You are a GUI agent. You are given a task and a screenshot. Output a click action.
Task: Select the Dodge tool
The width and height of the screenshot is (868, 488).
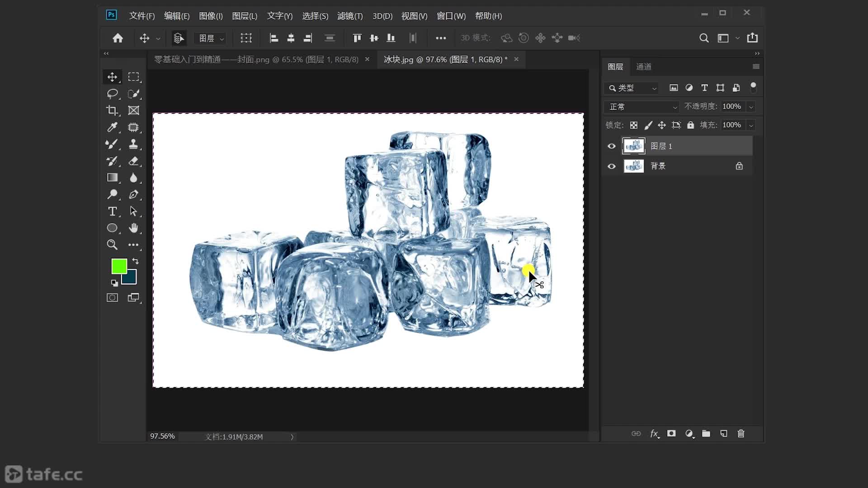click(x=112, y=194)
